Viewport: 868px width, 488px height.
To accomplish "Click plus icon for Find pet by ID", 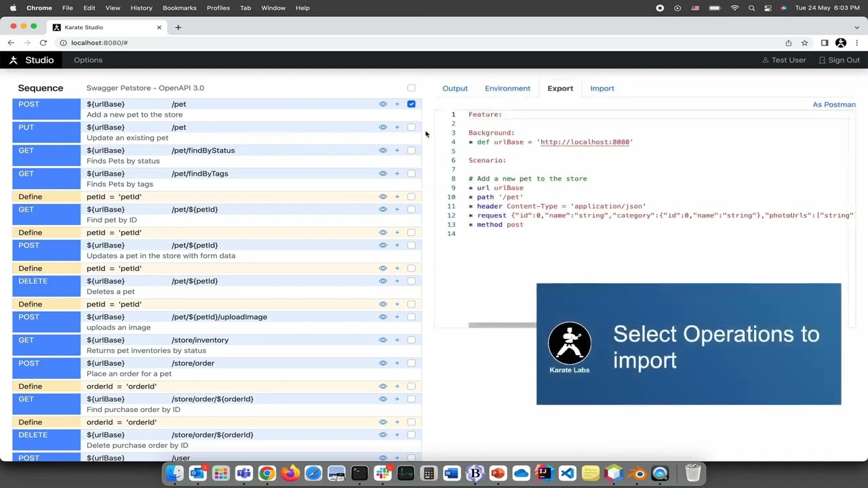I will tap(397, 209).
